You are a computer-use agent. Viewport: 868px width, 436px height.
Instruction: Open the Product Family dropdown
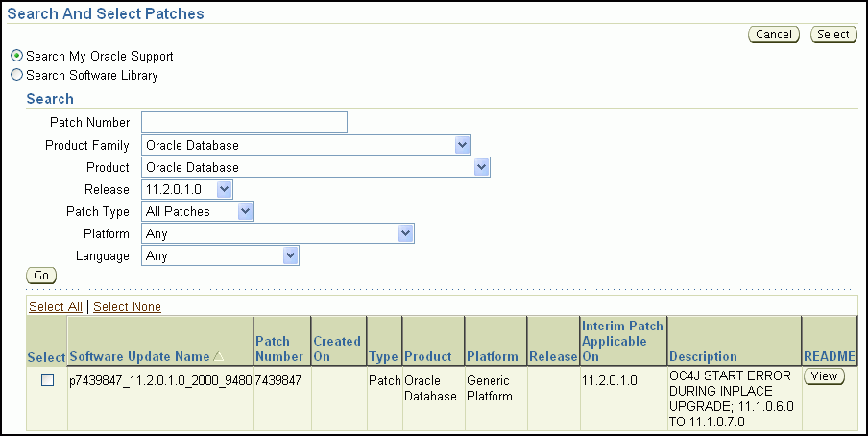point(306,145)
